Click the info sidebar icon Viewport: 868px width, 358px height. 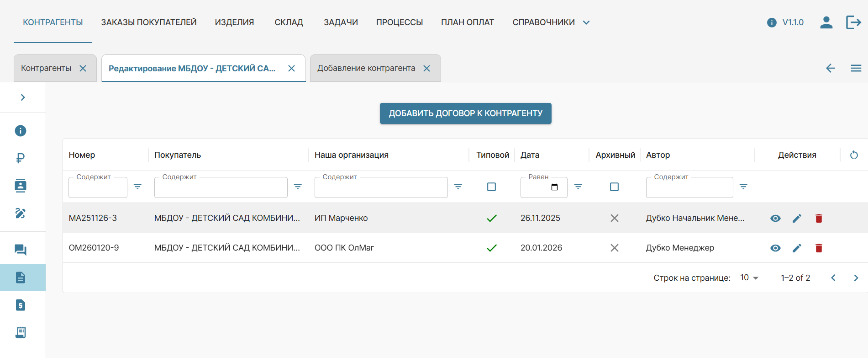[21, 131]
